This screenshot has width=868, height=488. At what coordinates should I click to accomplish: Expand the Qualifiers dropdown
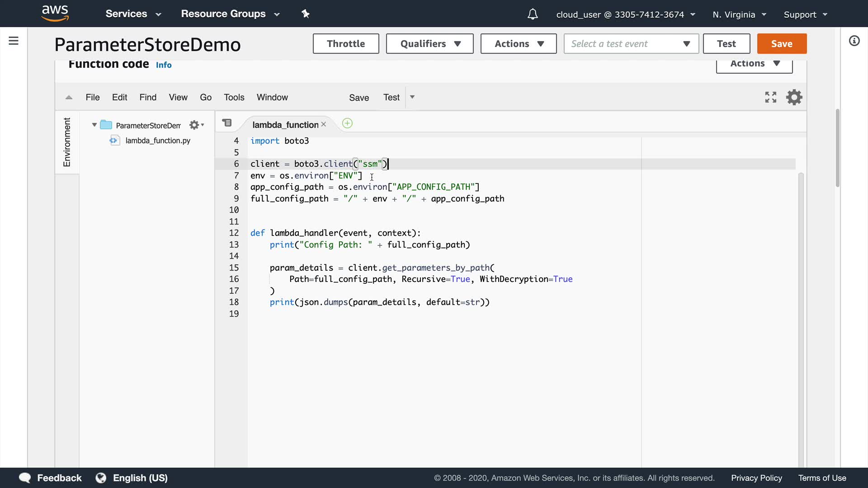click(x=429, y=44)
